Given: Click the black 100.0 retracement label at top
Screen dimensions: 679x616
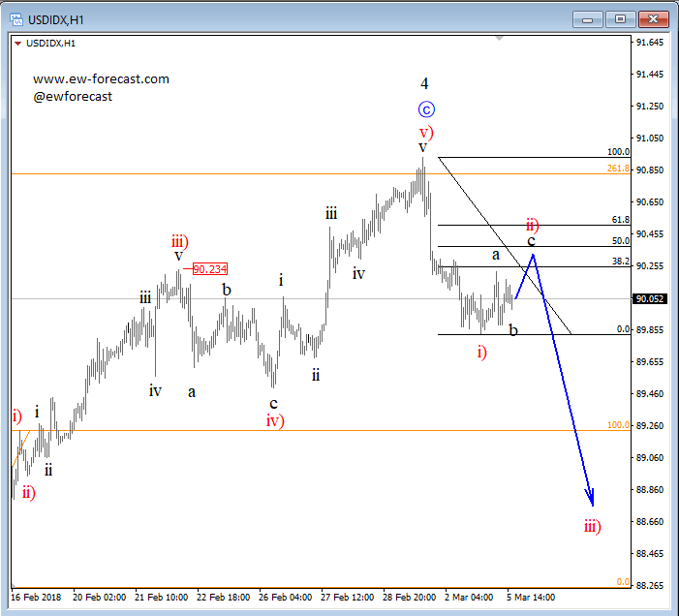Looking at the screenshot, I should pos(618,152).
